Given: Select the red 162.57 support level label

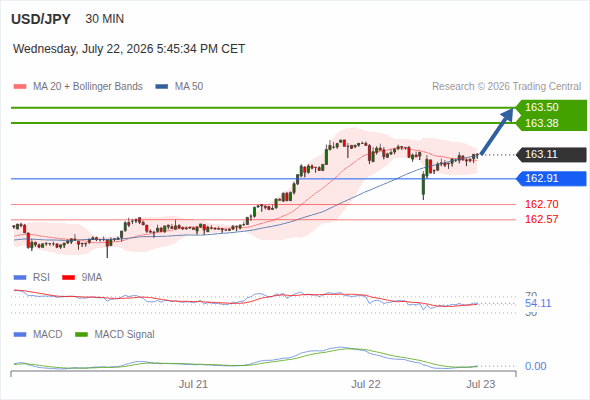Looking at the screenshot, I should tap(541, 219).
